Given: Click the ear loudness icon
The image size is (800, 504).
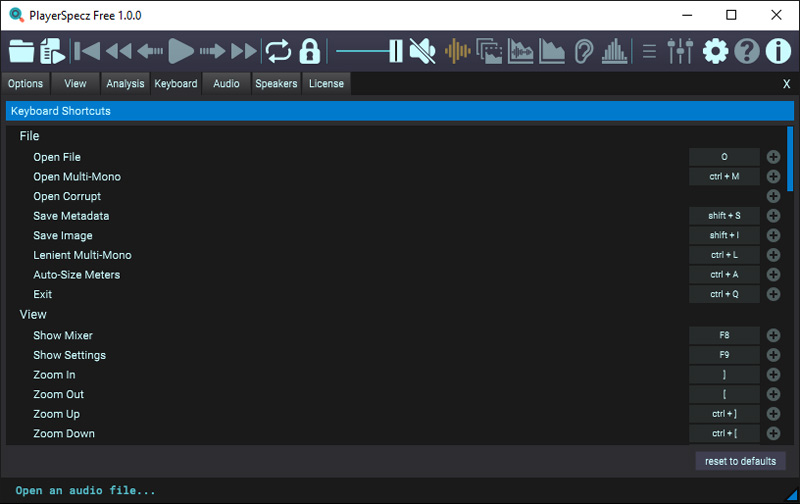Looking at the screenshot, I should [584, 50].
